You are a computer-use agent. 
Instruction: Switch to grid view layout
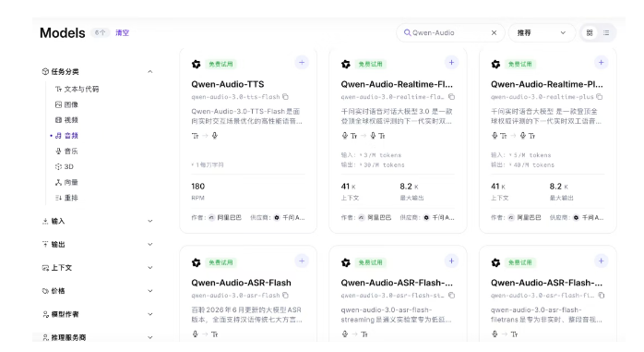click(590, 33)
